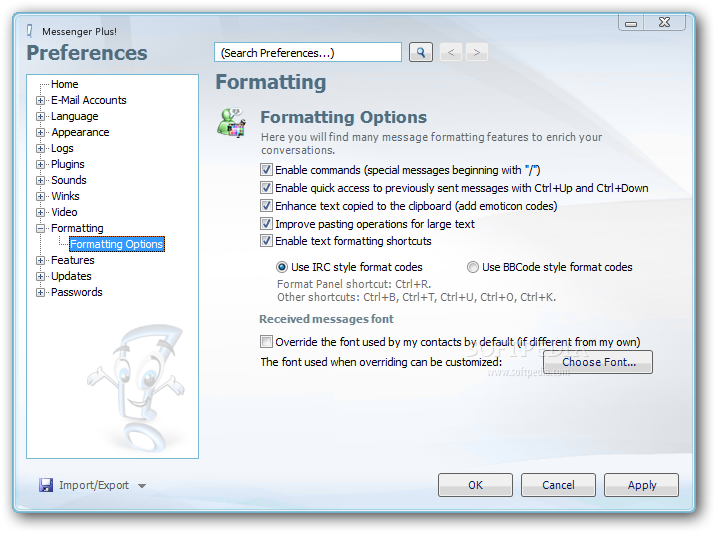Expand the Video tree node
The image size is (716, 533).
(x=41, y=212)
